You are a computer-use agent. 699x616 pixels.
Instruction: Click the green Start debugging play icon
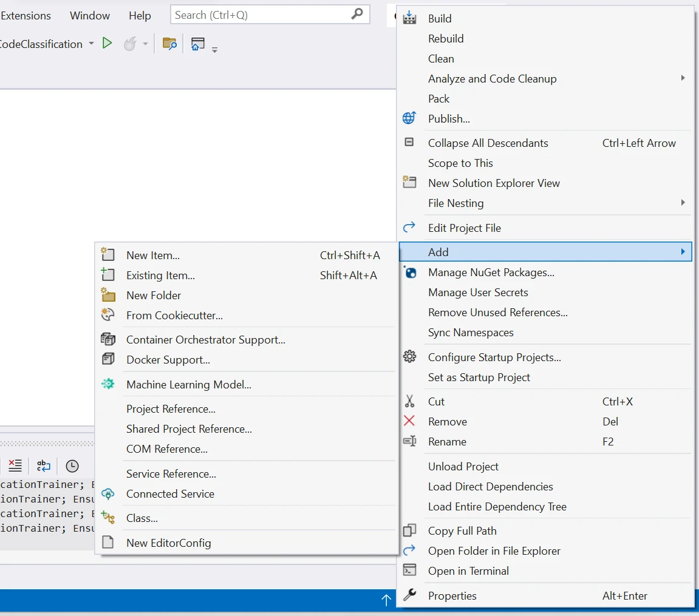(107, 44)
